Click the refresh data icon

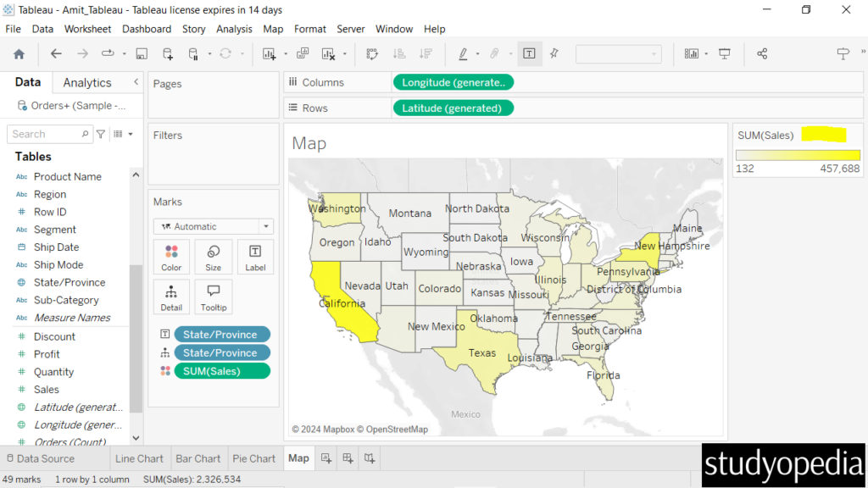pos(225,53)
